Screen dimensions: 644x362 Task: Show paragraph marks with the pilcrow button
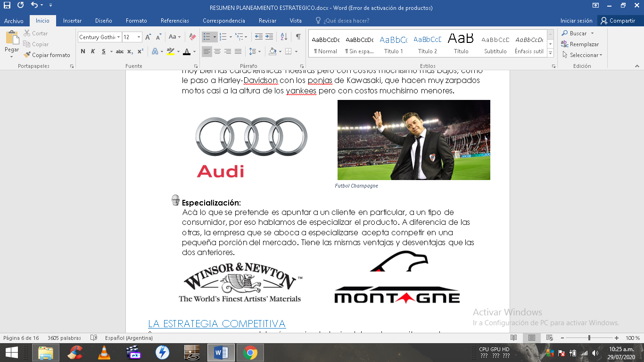coord(298,37)
